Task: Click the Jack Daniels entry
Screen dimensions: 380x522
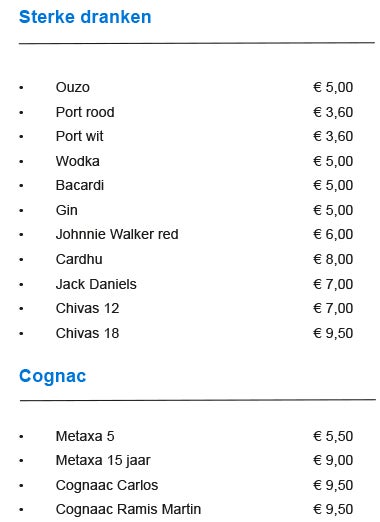Action: pos(96,284)
